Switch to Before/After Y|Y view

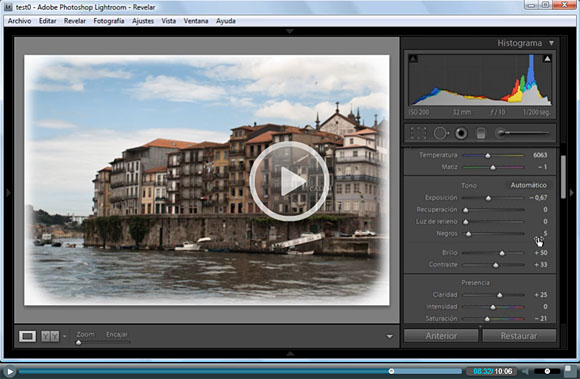tap(50, 336)
